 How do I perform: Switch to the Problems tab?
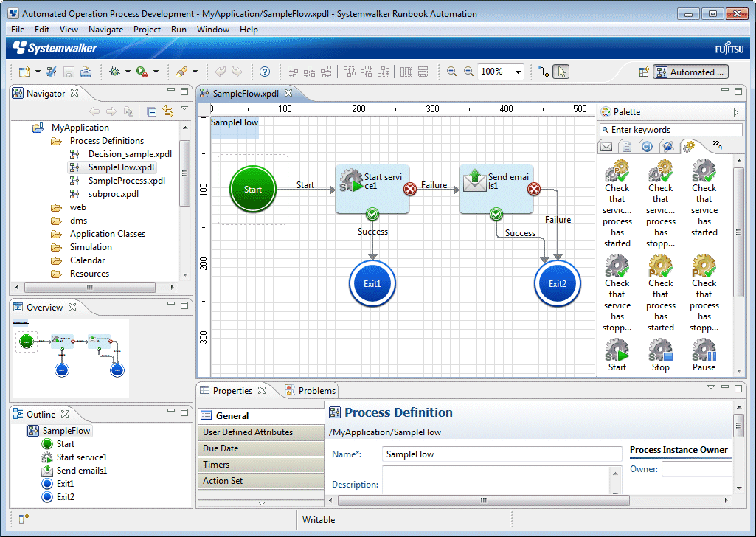(x=310, y=390)
